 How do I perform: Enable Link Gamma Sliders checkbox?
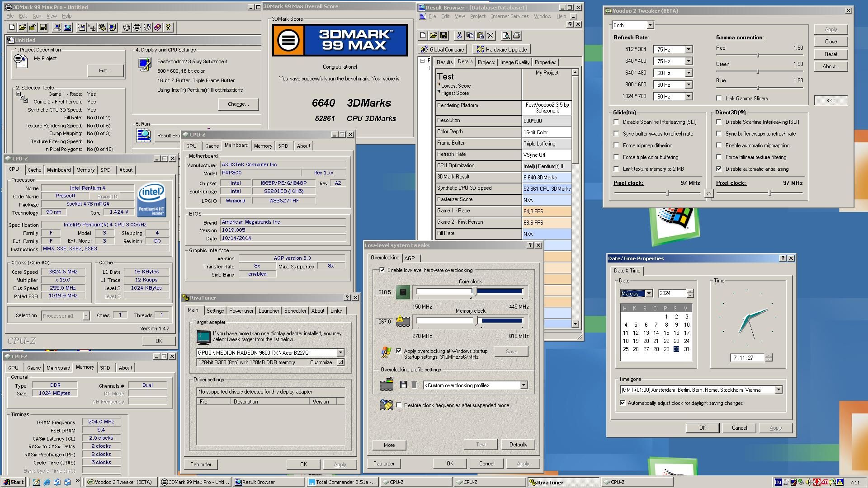(x=719, y=98)
